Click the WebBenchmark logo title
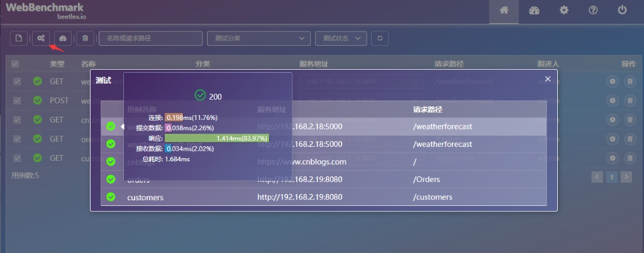Image resolution: width=644 pixels, height=253 pixels. [45, 8]
